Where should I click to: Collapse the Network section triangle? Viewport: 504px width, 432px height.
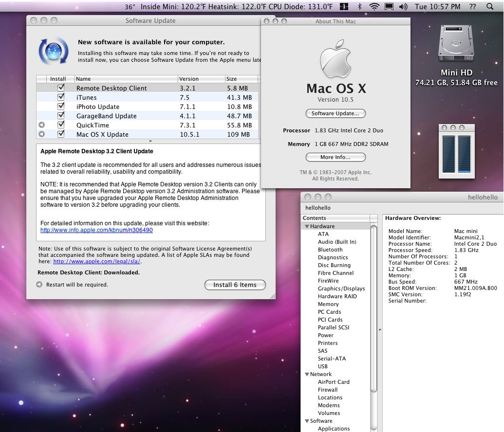pyautogui.click(x=307, y=374)
